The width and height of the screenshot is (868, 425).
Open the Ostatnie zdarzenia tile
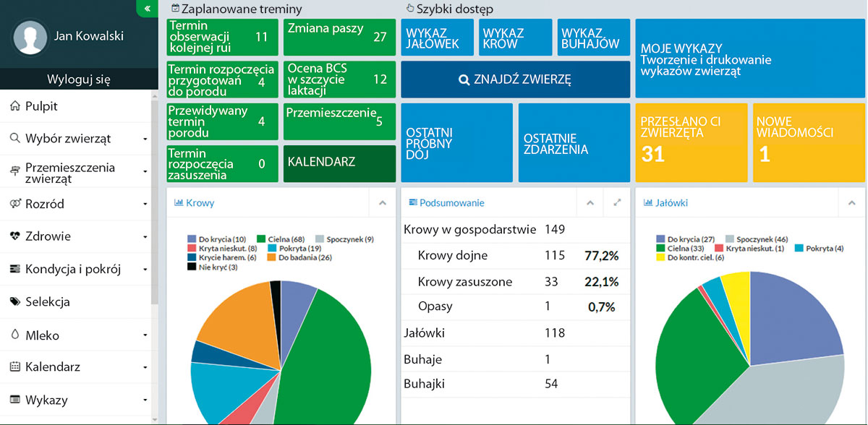point(574,142)
